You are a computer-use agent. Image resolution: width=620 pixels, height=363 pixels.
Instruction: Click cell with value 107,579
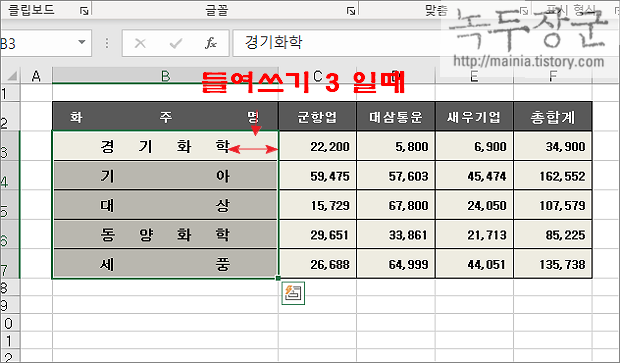click(553, 205)
